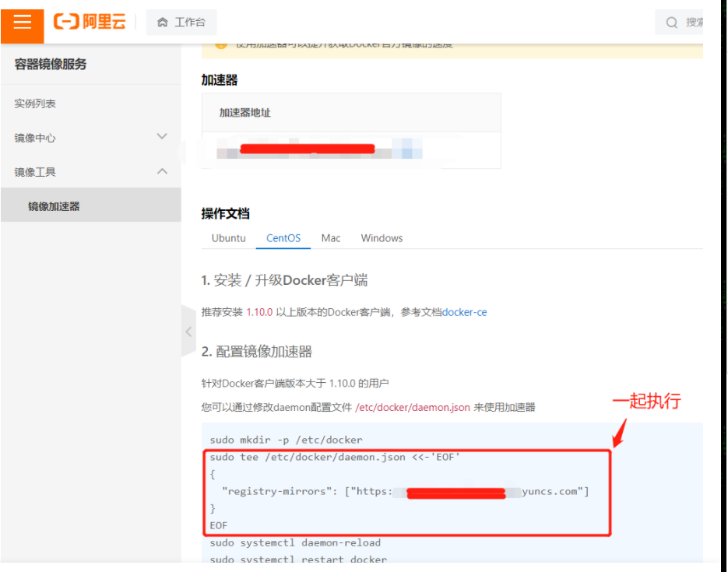Select 镜像加速器 in the sidebar

[x=91, y=205]
